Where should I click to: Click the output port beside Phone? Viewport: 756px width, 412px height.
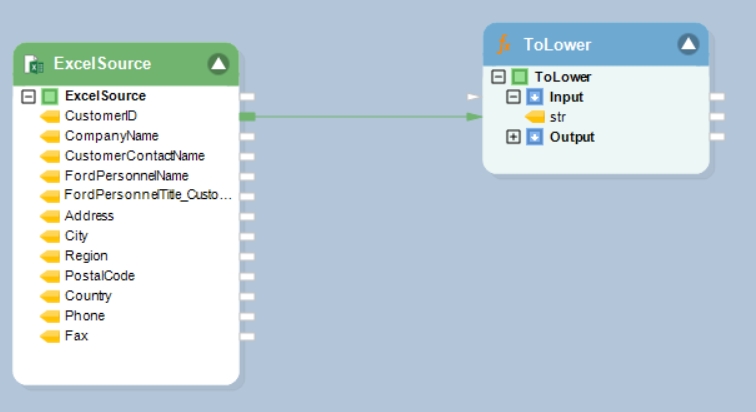point(247,317)
